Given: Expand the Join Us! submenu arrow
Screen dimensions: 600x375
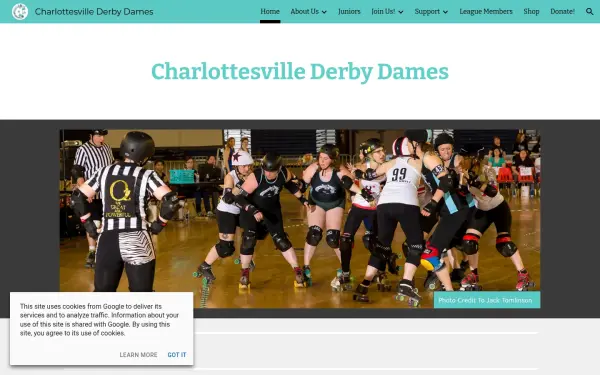Looking at the screenshot, I should 401,12.
